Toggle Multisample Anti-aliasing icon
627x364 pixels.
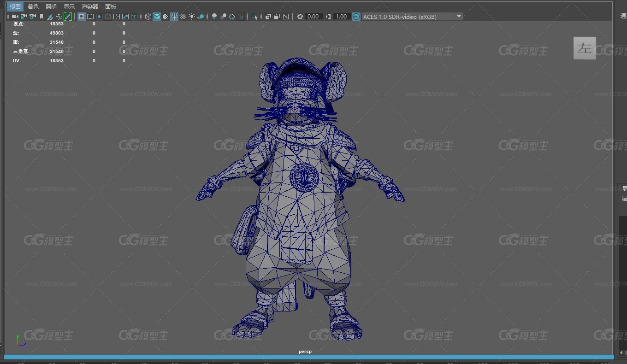click(232, 17)
